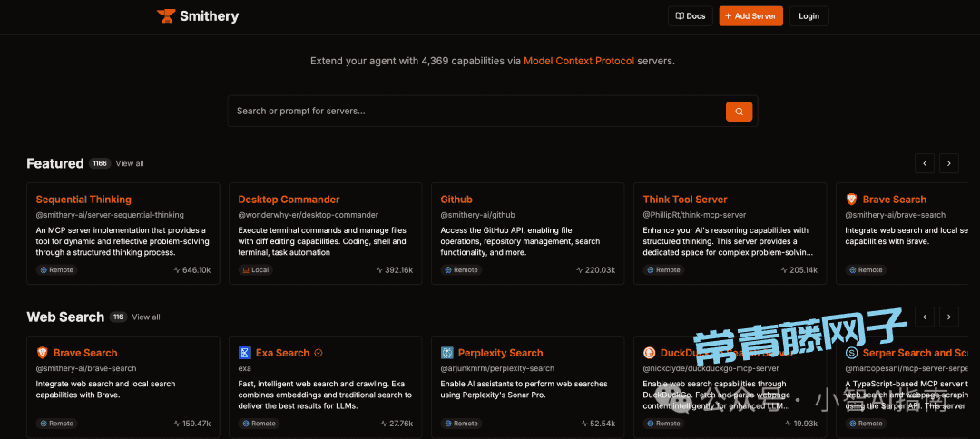Screen dimensions: 980x439
Task: Click the Remote tag on Perplexity Search card
Action: (461, 424)
